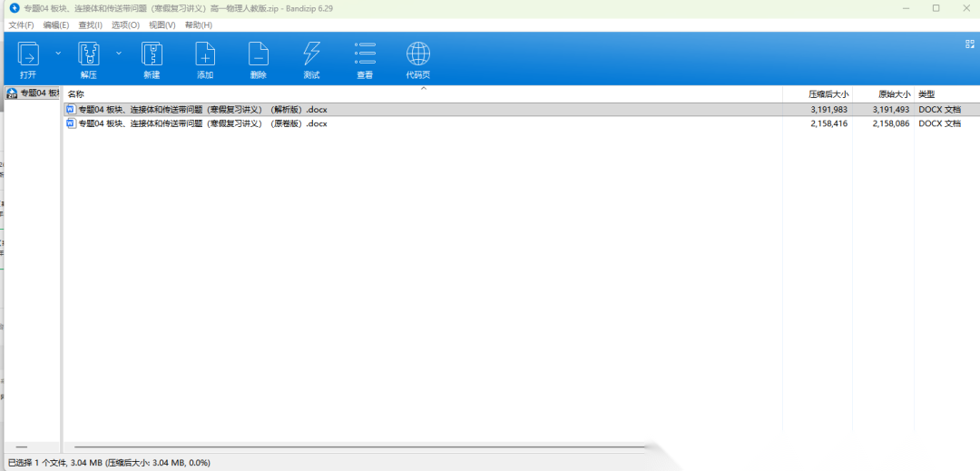
Task: Click the 删除 (Delete) toolbar icon
Action: (259, 56)
